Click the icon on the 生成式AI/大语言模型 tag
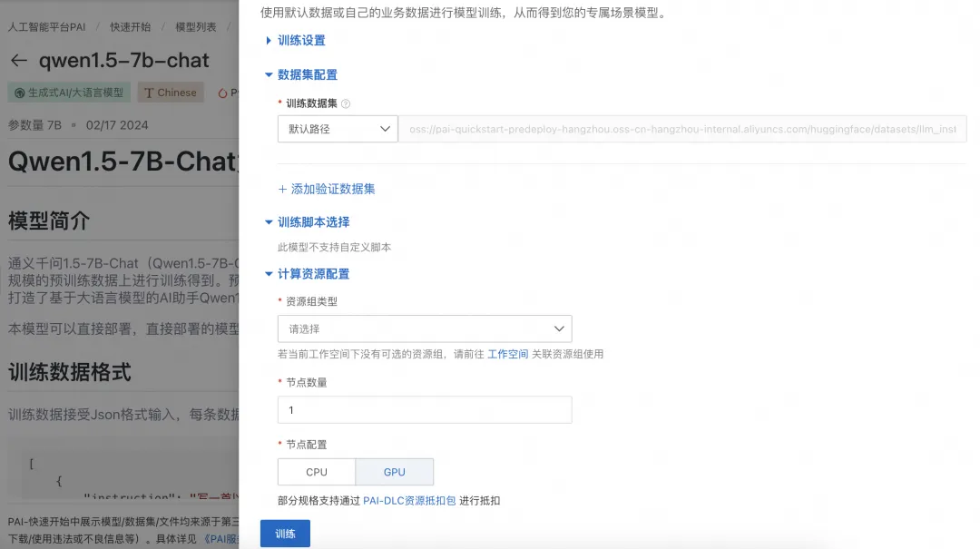This screenshot has width=980, height=549. tap(19, 93)
